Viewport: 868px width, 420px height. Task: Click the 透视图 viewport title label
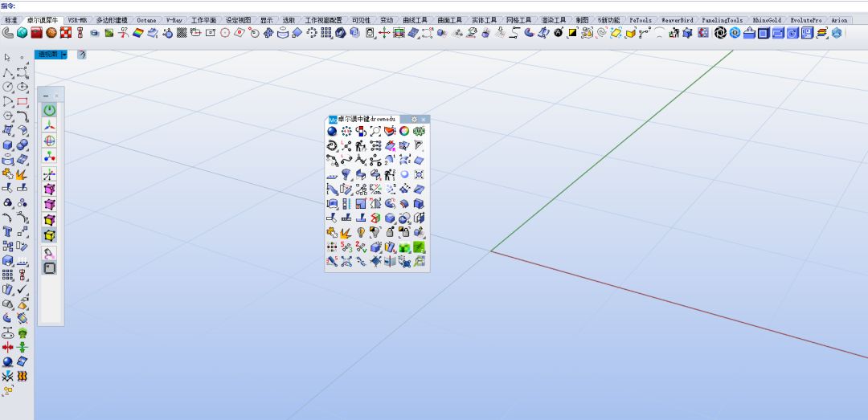click(49, 55)
